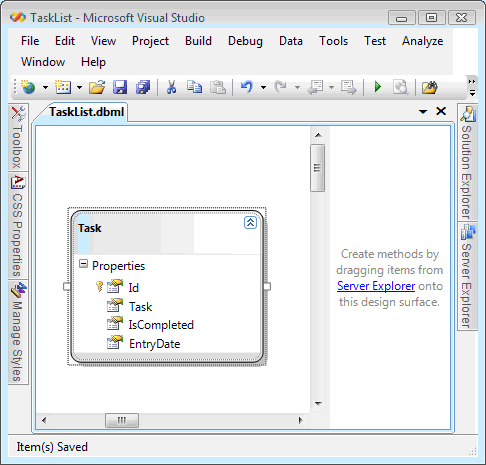The height and width of the screenshot is (465, 486).
Task: Save the file with the floppy disk icon
Action: (x=120, y=87)
